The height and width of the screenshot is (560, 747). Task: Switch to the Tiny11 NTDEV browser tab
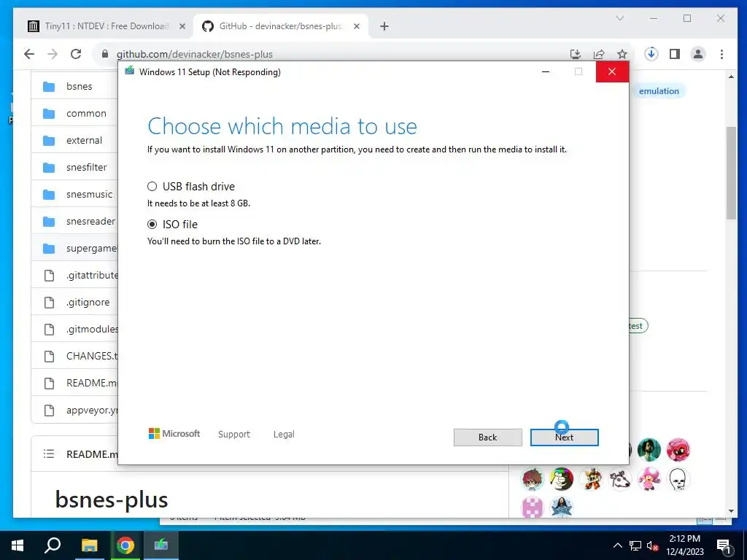coord(107,26)
